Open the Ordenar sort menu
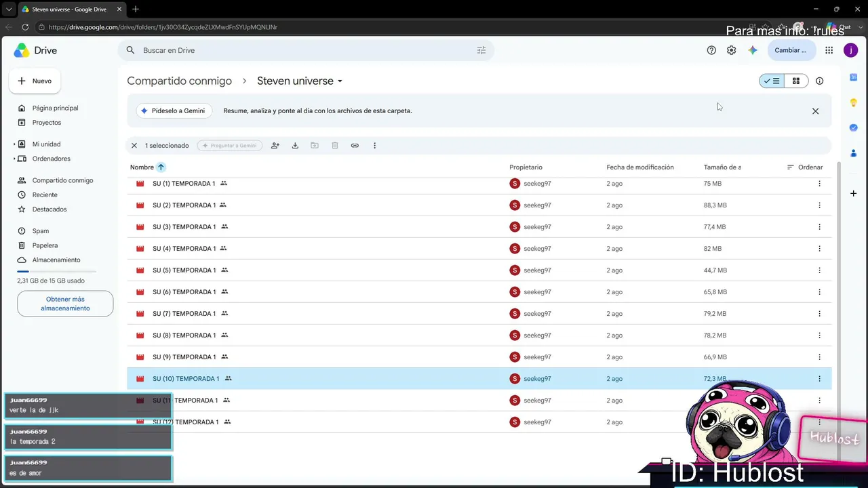Image resolution: width=868 pixels, height=488 pixels. tap(805, 167)
